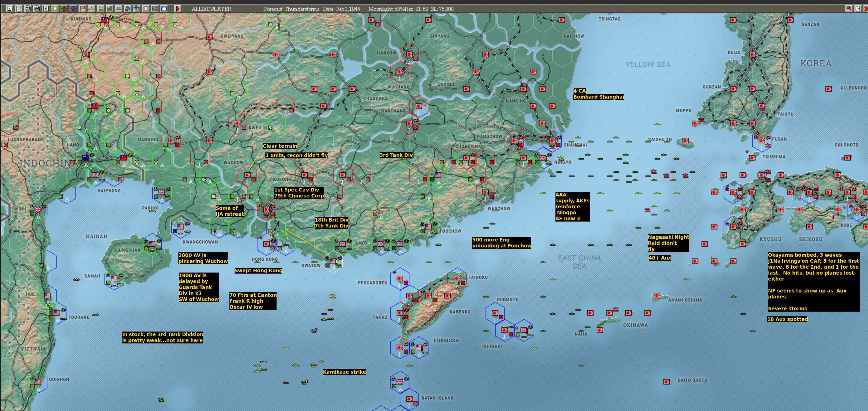Open the globe world map icon
The width and height of the screenshot is (868, 411).
click(x=128, y=9)
